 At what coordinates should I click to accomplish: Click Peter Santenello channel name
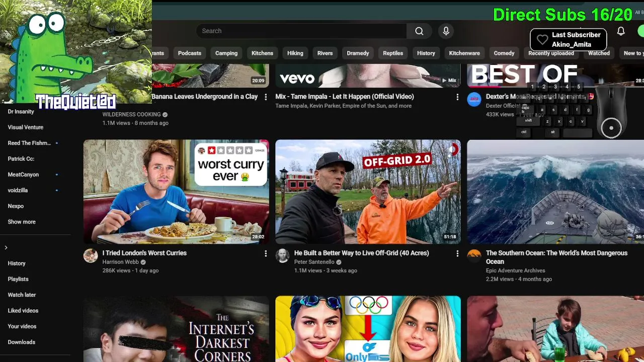314,262
